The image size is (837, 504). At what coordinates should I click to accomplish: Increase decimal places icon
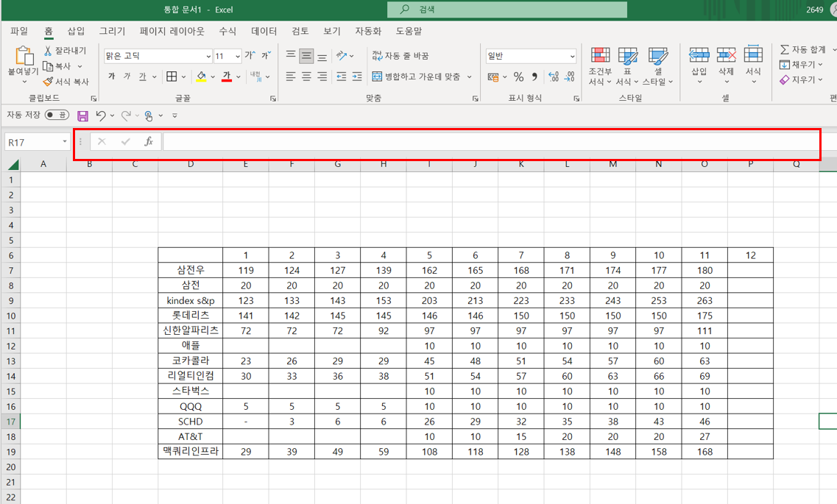click(x=554, y=77)
